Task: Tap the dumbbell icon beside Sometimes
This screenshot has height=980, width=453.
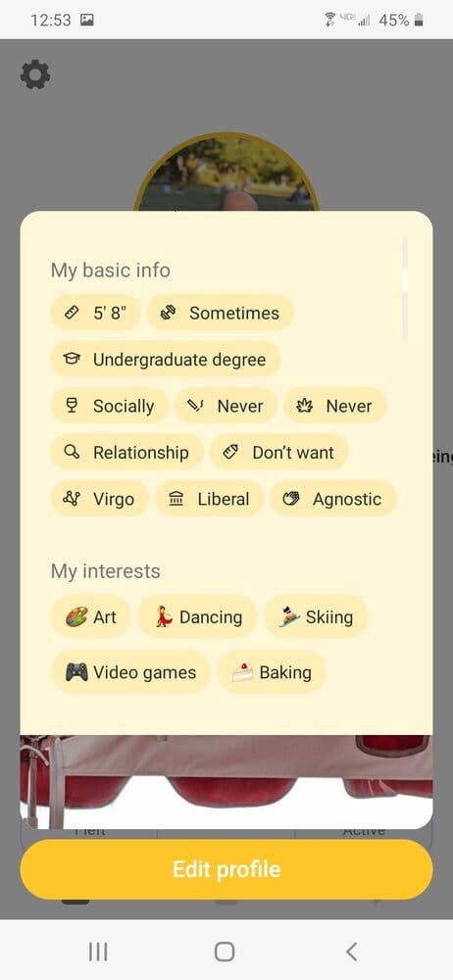Action: 169,313
